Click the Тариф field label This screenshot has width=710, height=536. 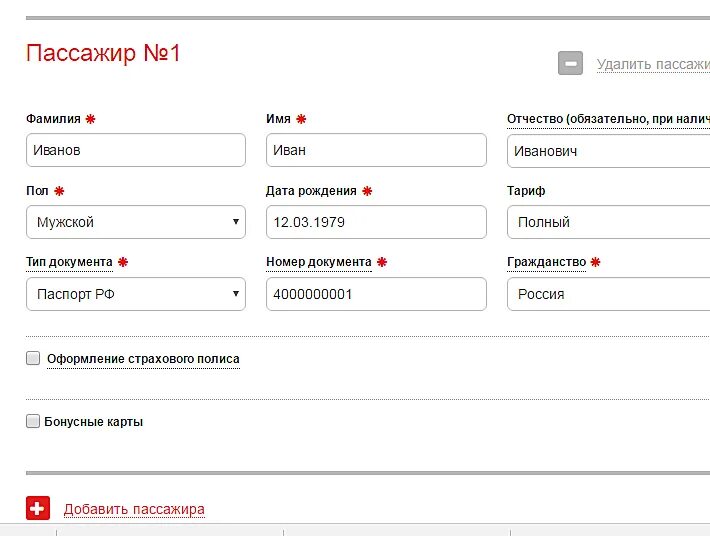(526, 191)
